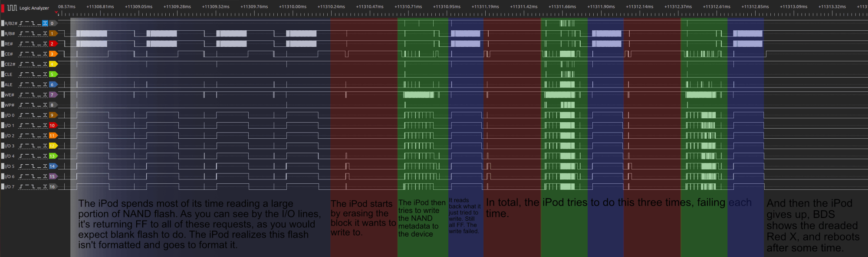
Task: Toggle any-edge trigger on I/O 7 row
Action: [x=45, y=186]
